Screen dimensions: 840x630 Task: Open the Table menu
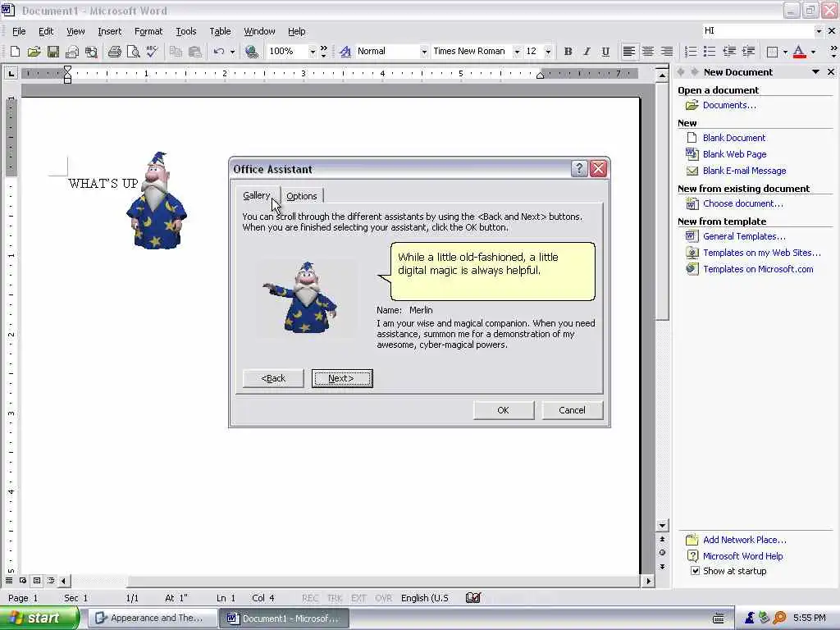[x=220, y=31]
